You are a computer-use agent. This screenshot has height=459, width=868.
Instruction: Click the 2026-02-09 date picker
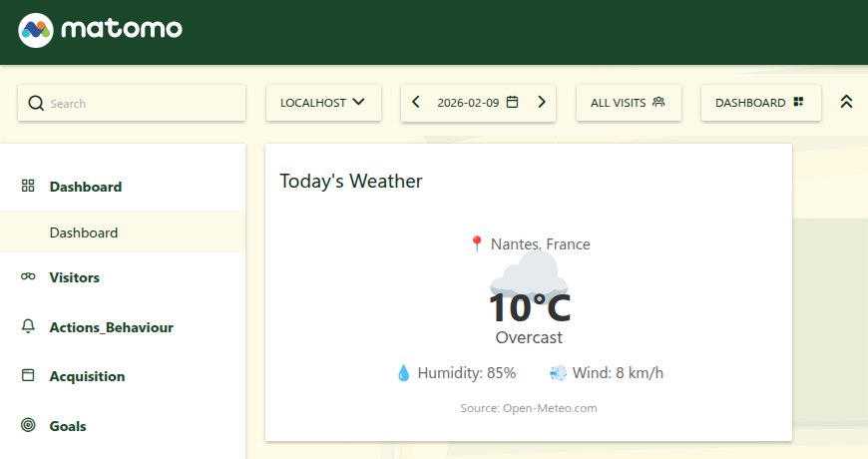click(x=468, y=103)
